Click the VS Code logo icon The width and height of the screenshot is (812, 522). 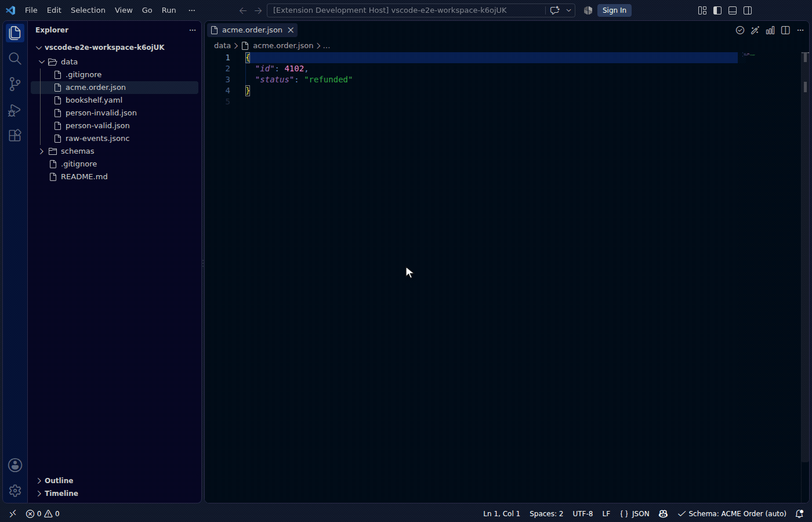click(10, 10)
